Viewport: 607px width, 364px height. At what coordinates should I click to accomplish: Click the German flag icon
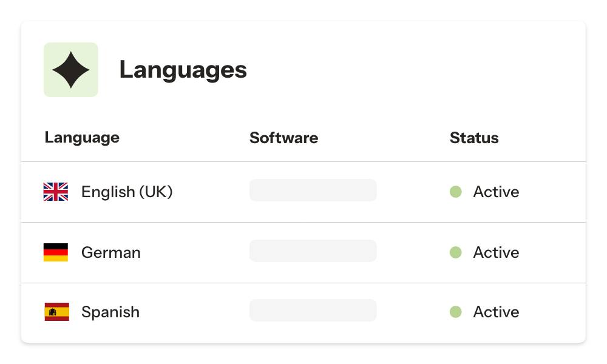[x=56, y=252]
